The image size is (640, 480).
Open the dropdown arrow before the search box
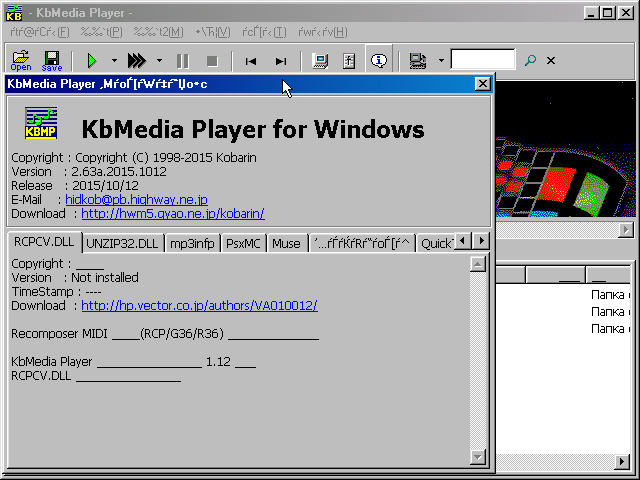pos(441,60)
